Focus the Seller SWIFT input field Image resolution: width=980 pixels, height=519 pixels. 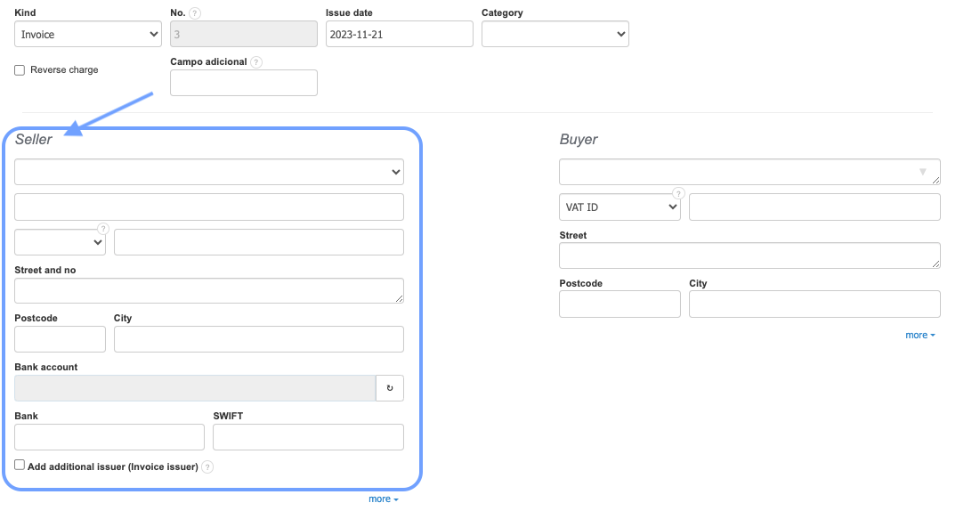tap(308, 437)
